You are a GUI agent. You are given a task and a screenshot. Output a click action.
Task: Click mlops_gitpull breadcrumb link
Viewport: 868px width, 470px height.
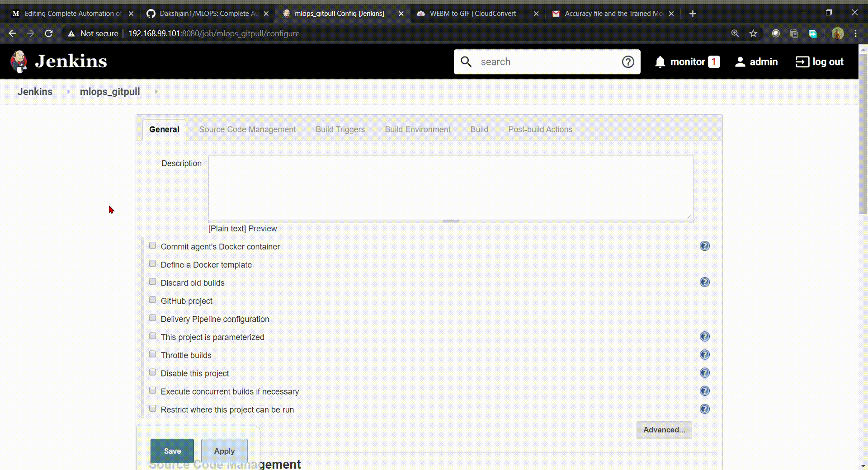[x=110, y=92]
